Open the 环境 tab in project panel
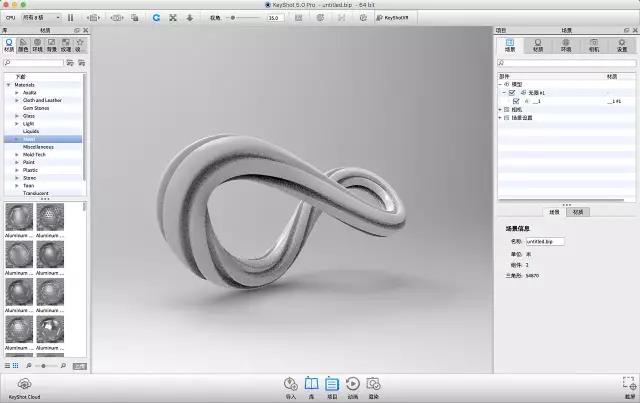Viewport: 640px width, 403px height. pos(566,45)
